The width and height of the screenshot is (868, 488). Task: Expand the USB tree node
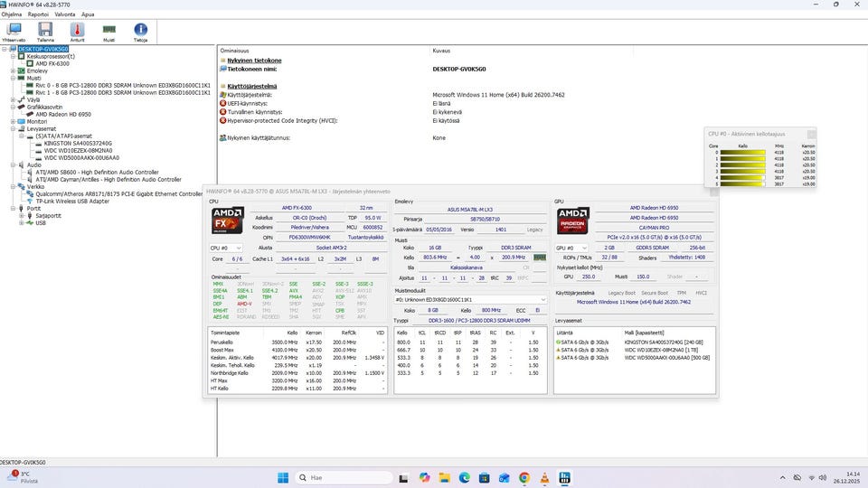coord(22,222)
